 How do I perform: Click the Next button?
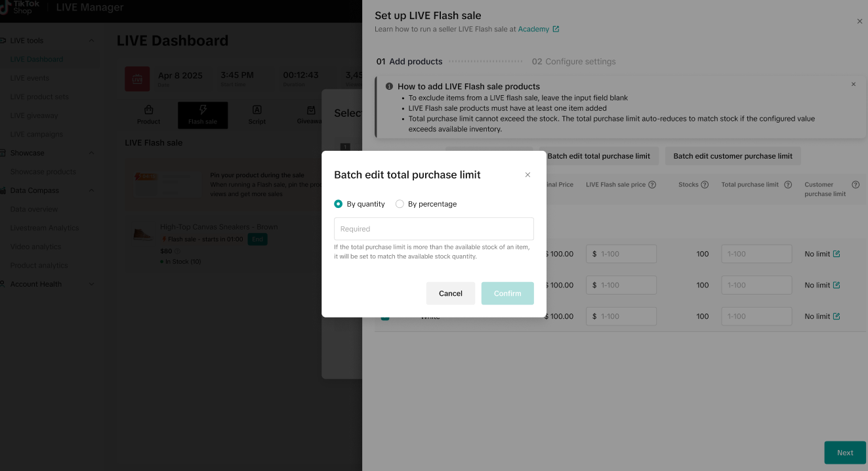click(844, 453)
